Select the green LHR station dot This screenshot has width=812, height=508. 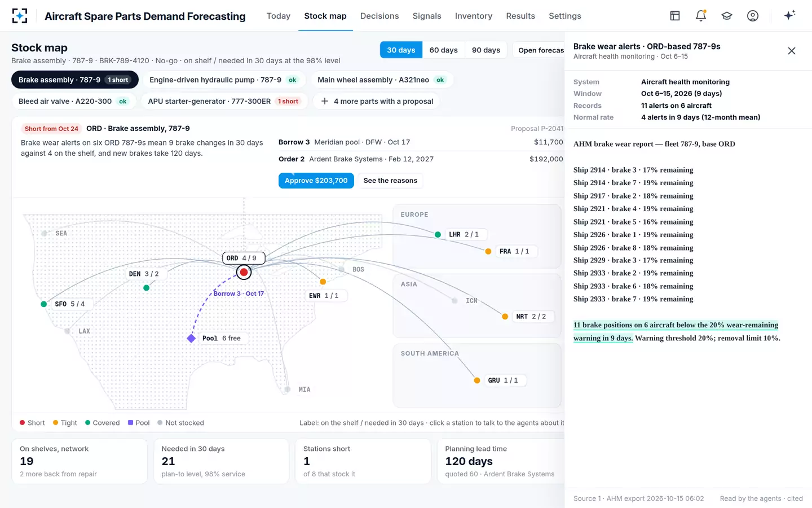(438, 234)
